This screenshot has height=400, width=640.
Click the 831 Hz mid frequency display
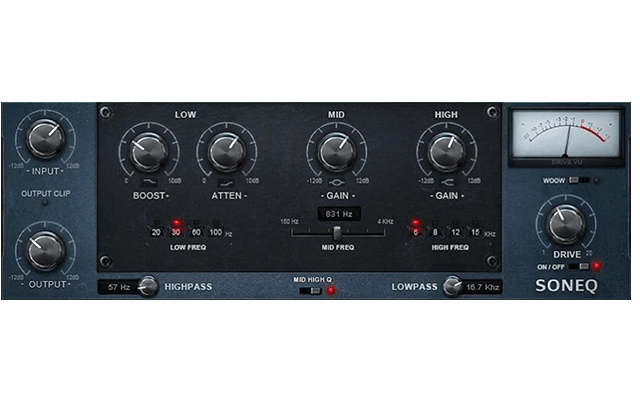(339, 214)
